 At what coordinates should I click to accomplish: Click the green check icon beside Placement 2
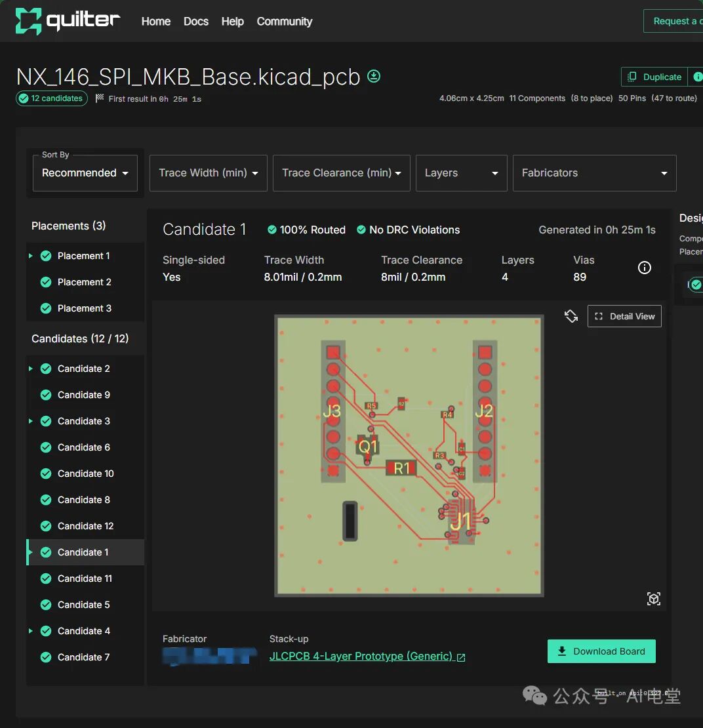(x=46, y=282)
